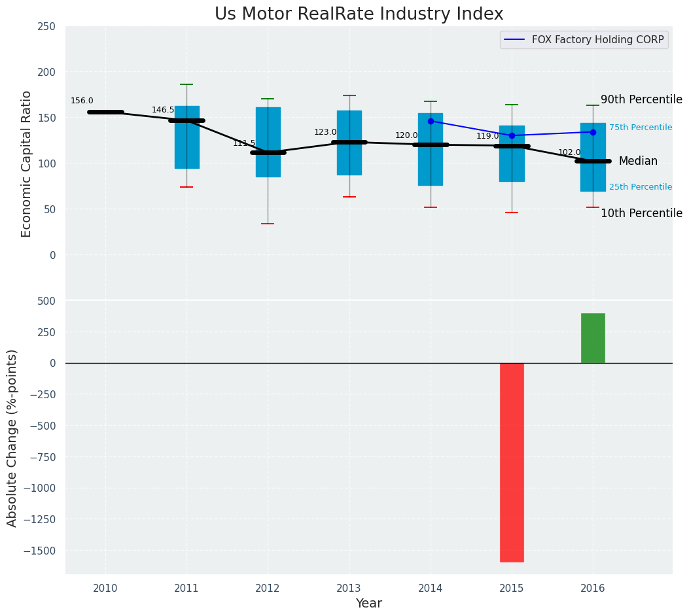This screenshot has width=689, height=616.
Task: Click the chart title Us Motor RealRate Industry Index
Action: (x=359, y=14)
